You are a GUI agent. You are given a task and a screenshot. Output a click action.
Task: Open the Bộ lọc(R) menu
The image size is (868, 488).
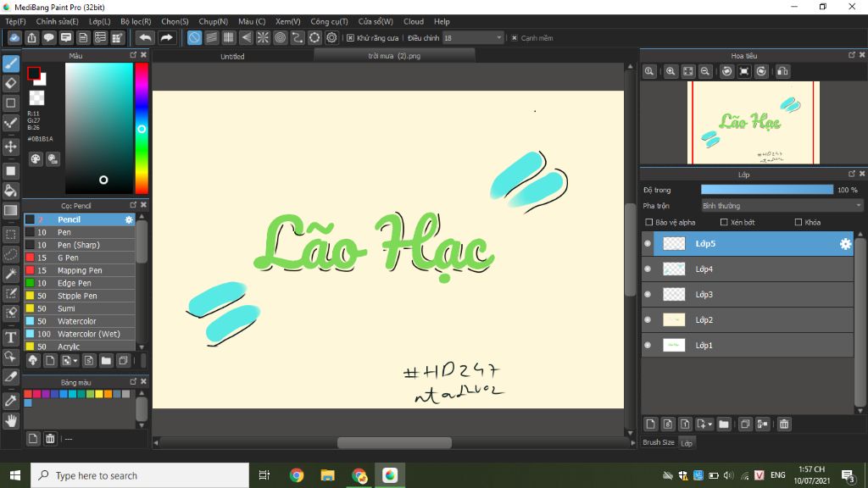tap(136, 21)
